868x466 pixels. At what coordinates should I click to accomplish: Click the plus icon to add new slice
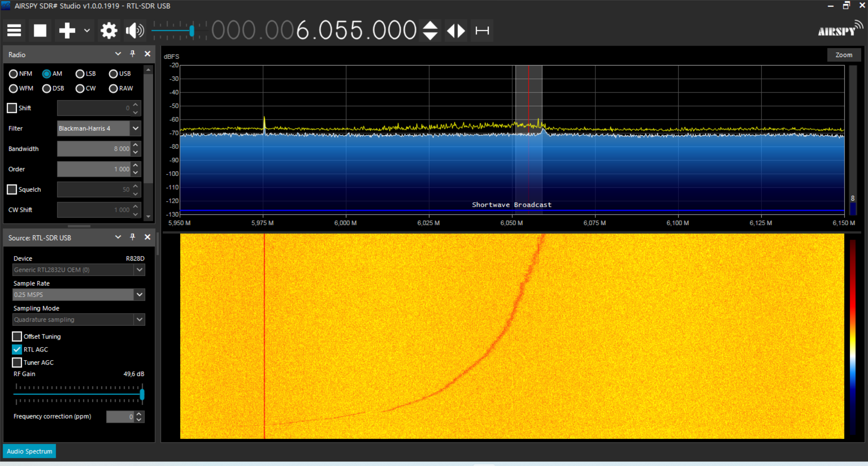click(67, 31)
